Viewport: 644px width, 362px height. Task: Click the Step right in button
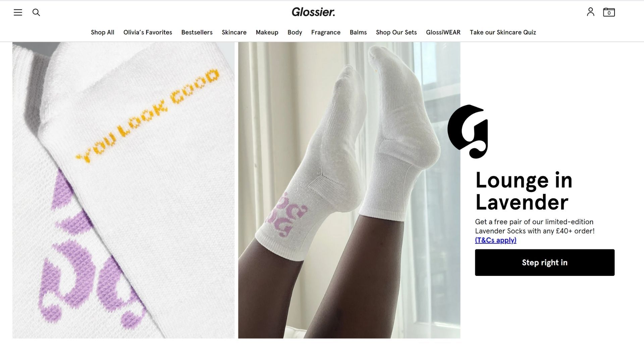545,262
